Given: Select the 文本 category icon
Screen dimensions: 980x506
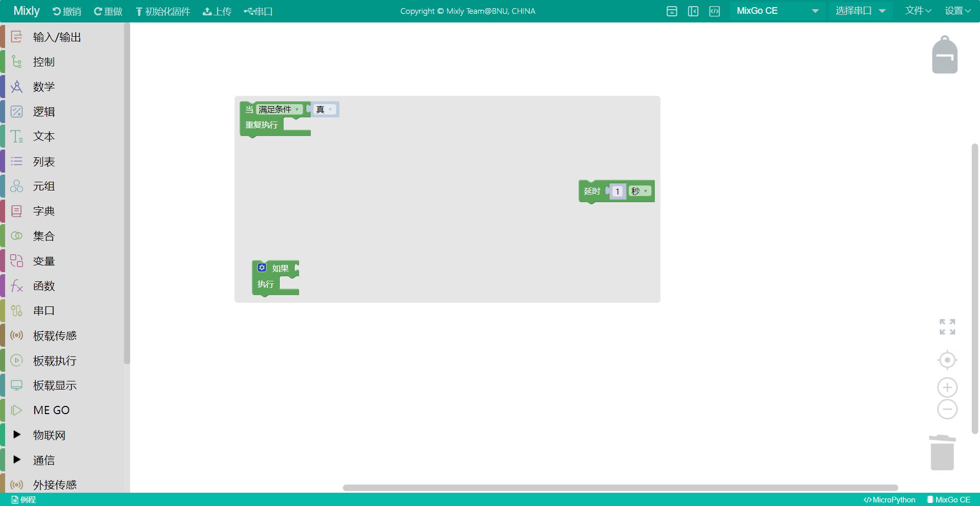Looking at the screenshot, I should coord(16,136).
